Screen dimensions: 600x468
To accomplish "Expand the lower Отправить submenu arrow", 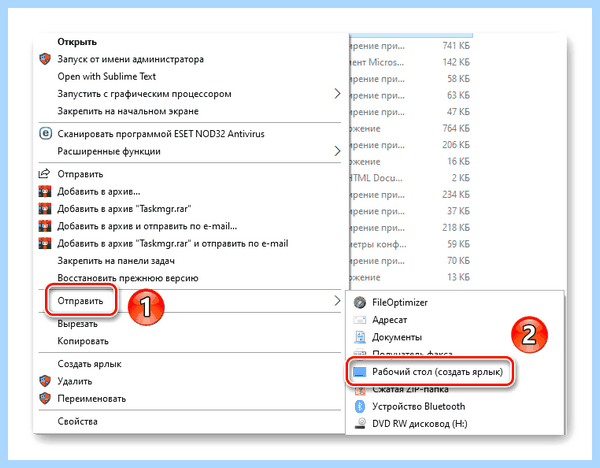I will [337, 301].
